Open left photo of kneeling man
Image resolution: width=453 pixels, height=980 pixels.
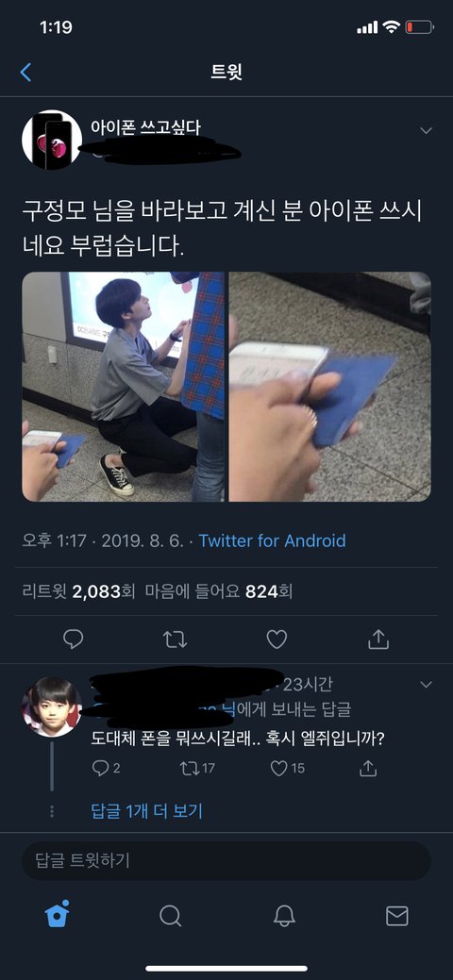(124, 387)
